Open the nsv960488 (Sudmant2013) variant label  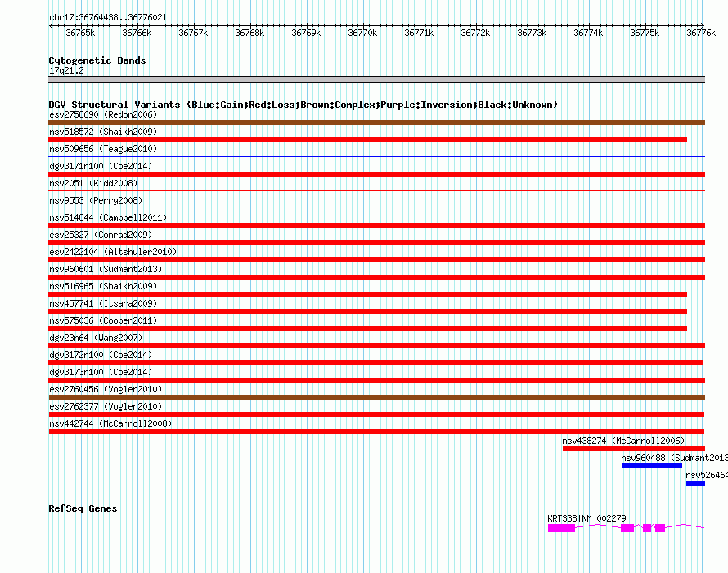674,458
